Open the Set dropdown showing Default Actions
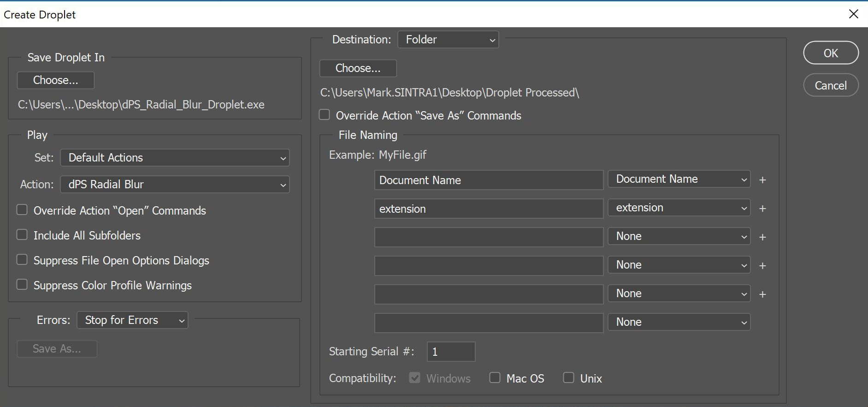Screen dimensions: 868x407 175,158
